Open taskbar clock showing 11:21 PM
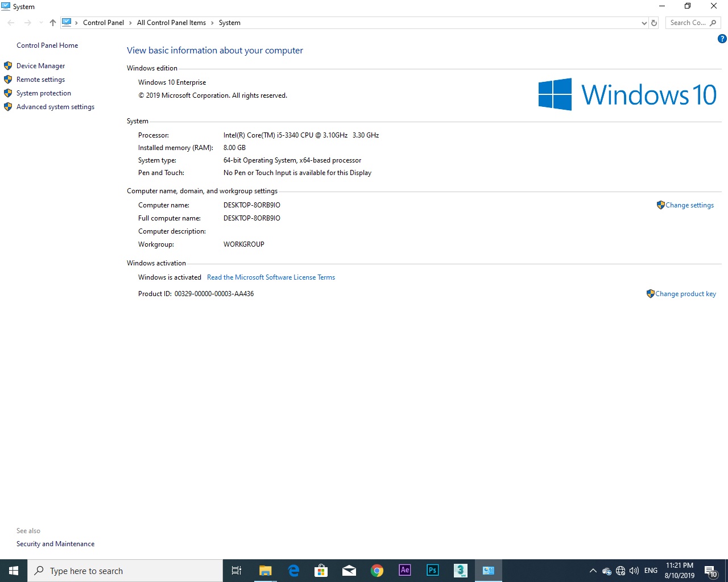The width and height of the screenshot is (728, 582). 680,571
